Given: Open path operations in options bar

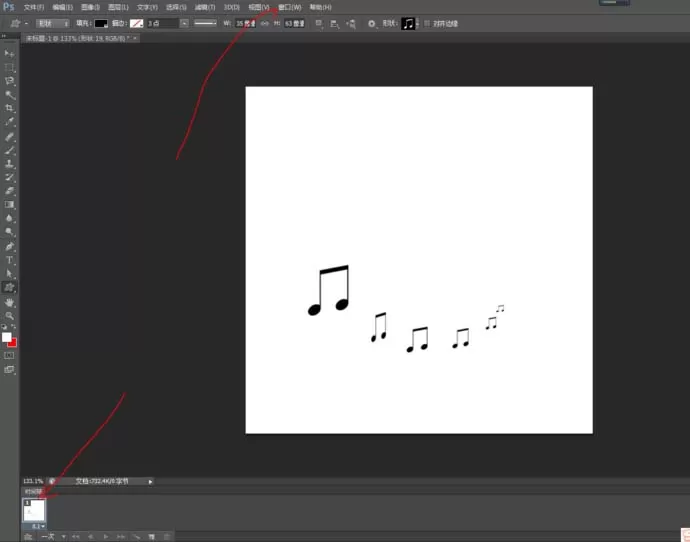Looking at the screenshot, I should click(319, 24).
